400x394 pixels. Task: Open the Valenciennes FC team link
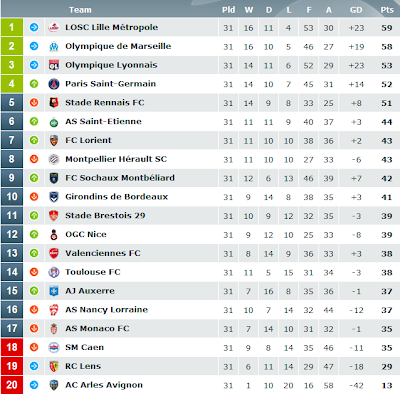point(103,253)
